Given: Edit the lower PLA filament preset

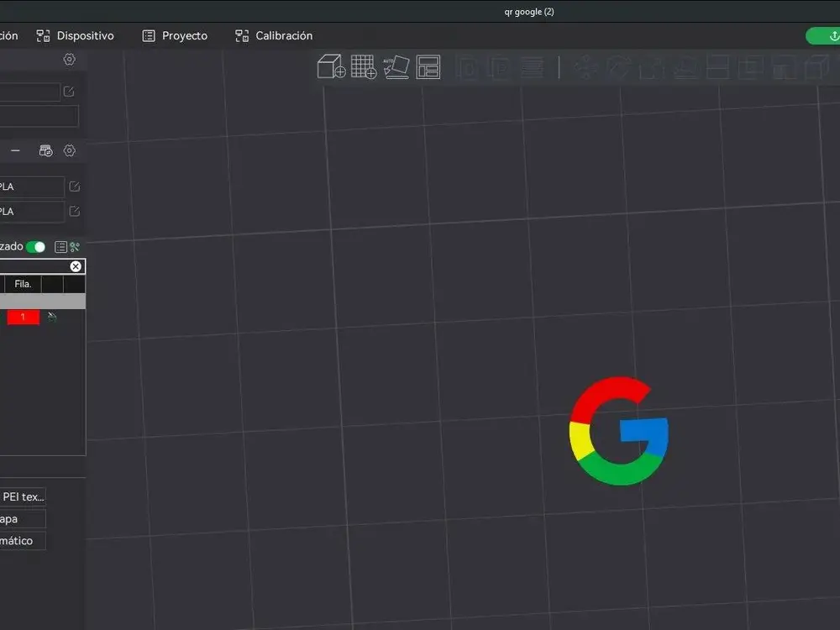Looking at the screenshot, I should click(75, 212).
